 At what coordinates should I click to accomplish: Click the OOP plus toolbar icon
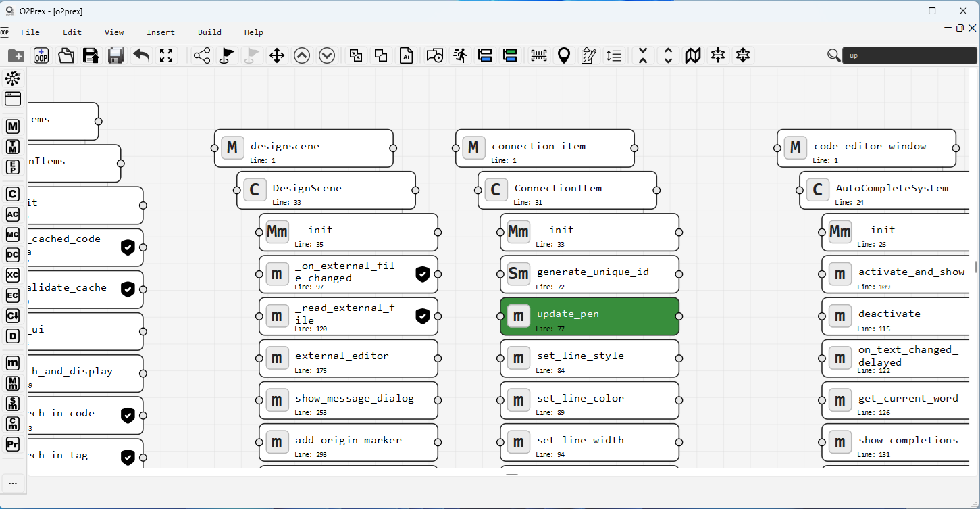41,55
